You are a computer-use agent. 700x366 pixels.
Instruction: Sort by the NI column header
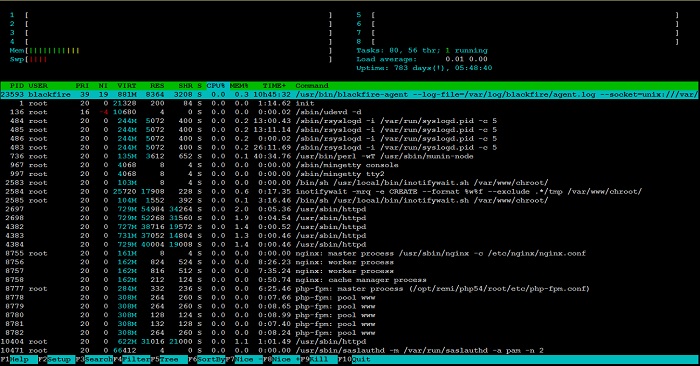click(103, 85)
